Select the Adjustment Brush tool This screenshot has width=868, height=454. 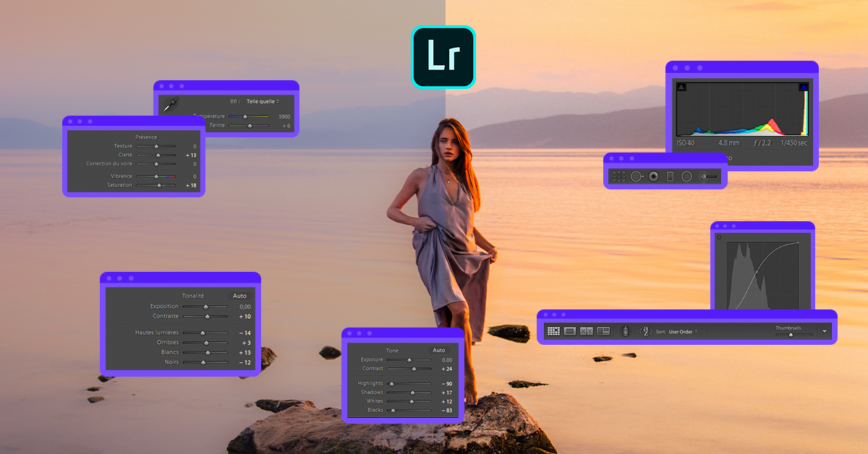[x=703, y=176]
